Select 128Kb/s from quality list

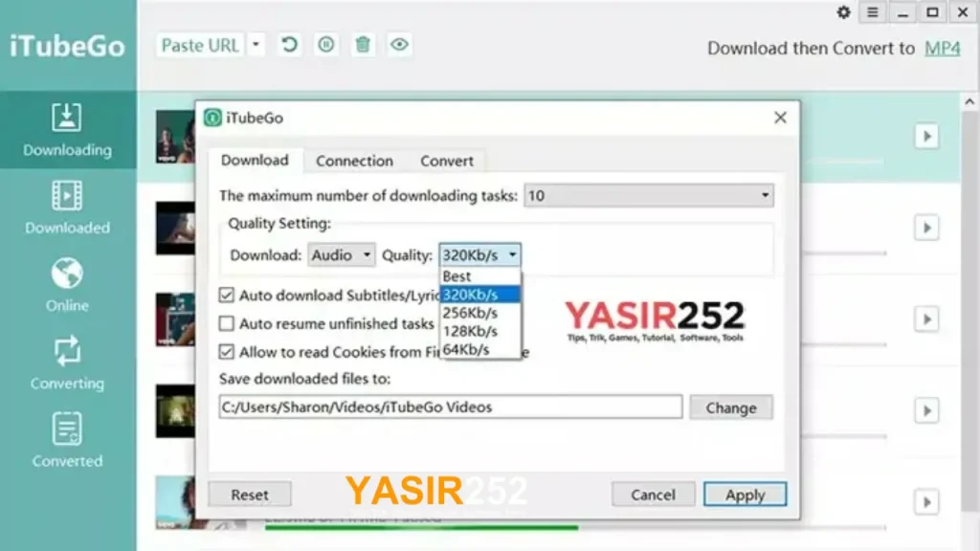tap(480, 331)
